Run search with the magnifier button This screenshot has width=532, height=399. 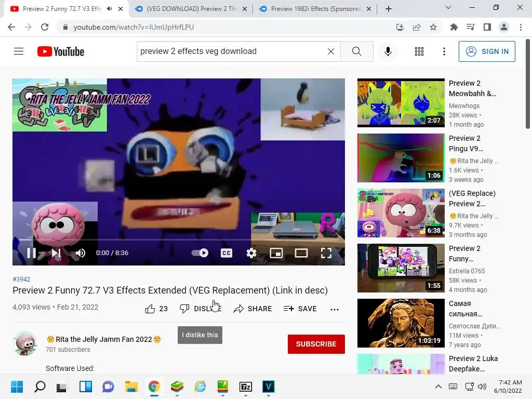[x=356, y=51]
